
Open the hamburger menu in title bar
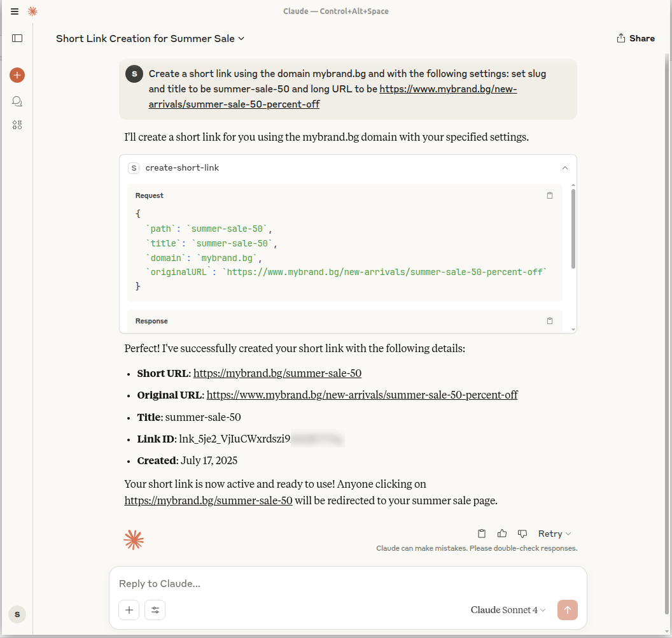(x=15, y=11)
